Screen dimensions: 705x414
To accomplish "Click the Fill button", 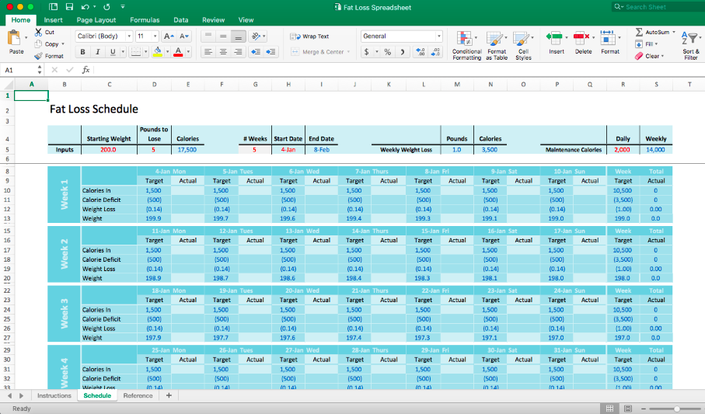I will click(x=646, y=44).
